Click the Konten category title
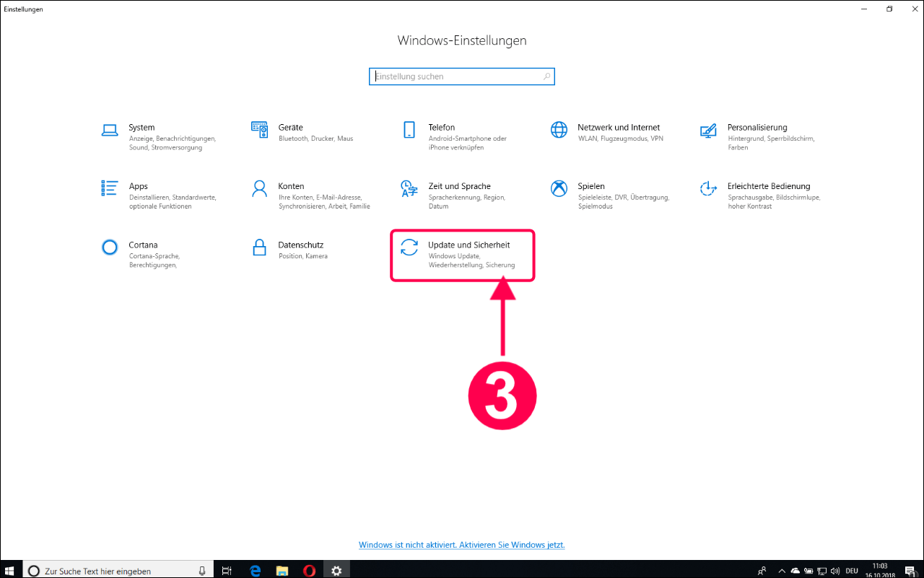Viewport: 924px width, 578px height. pyautogui.click(x=291, y=186)
